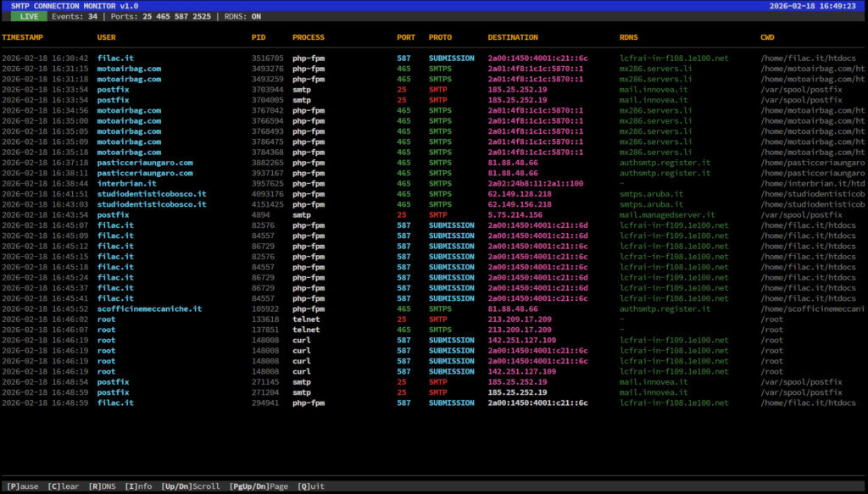Click PID 105922
The width and height of the screenshot is (868, 494).
pyautogui.click(x=265, y=309)
